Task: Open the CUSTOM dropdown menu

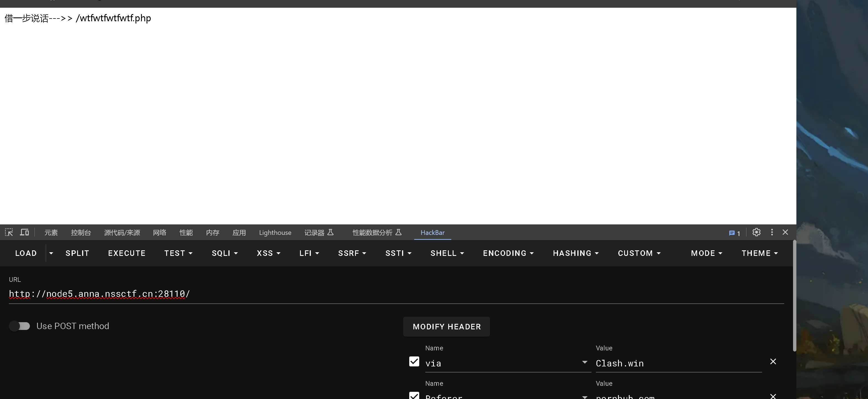Action: click(639, 253)
